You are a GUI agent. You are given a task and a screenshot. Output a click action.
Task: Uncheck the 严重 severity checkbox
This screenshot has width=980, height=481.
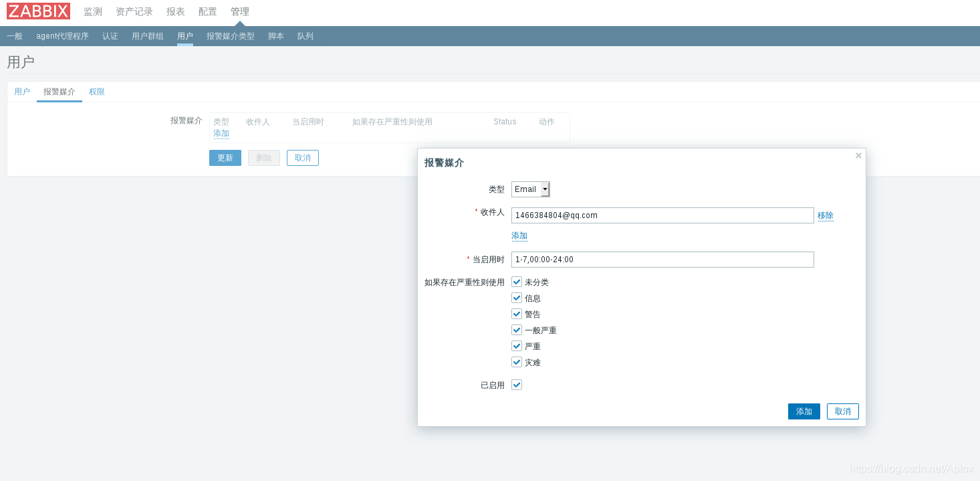coord(516,346)
